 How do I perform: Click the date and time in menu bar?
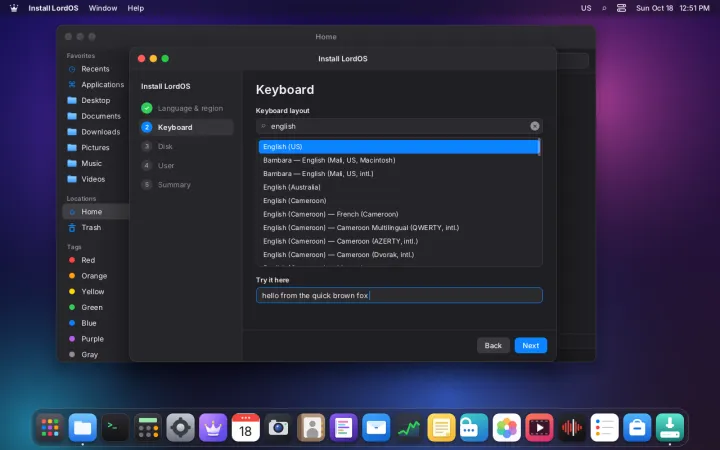pyautogui.click(x=673, y=8)
